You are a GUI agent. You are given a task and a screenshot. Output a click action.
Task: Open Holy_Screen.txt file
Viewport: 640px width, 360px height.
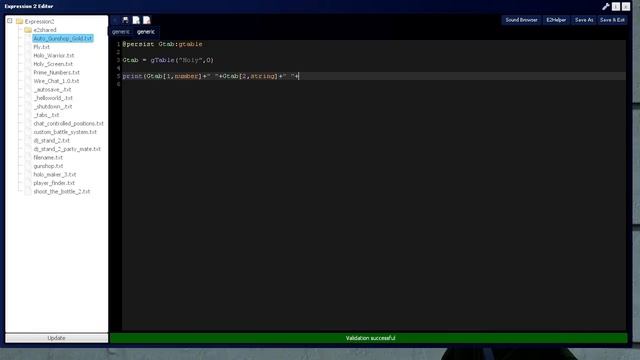(53, 64)
